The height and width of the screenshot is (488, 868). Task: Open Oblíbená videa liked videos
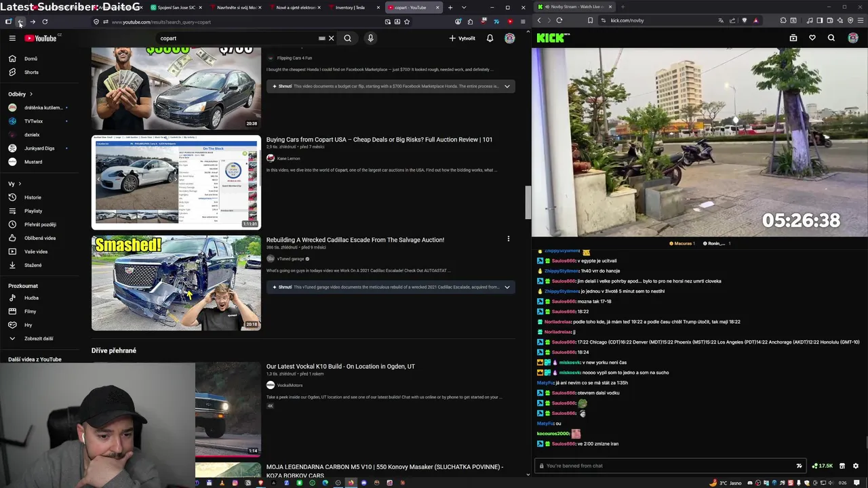(39, 238)
